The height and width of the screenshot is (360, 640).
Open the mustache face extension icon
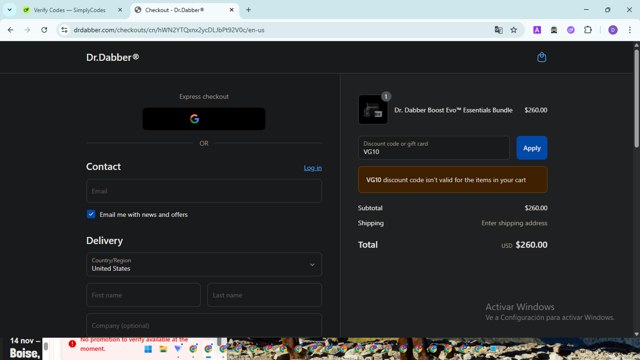(x=554, y=30)
